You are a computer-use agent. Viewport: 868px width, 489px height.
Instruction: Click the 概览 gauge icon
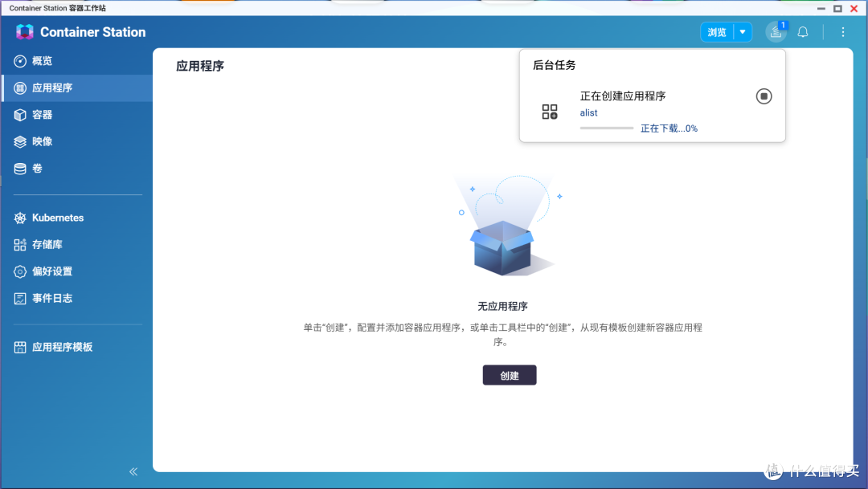(20, 61)
